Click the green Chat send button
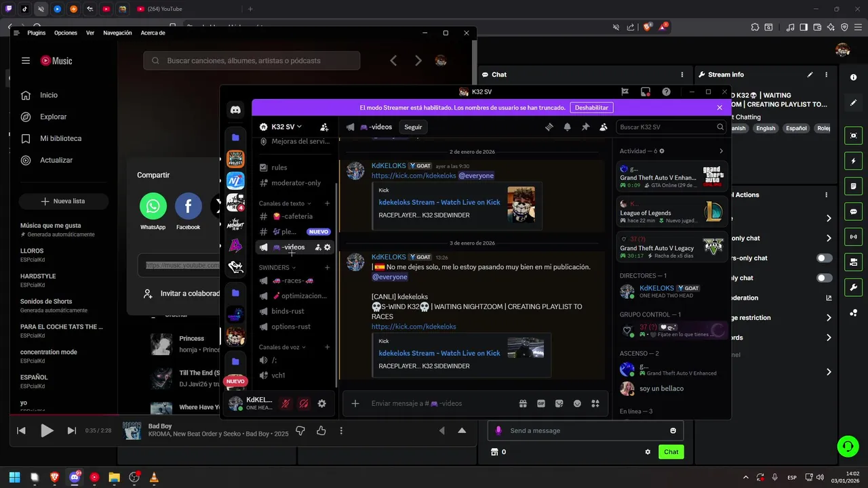This screenshot has height=488, width=868. (x=671, y=452)
